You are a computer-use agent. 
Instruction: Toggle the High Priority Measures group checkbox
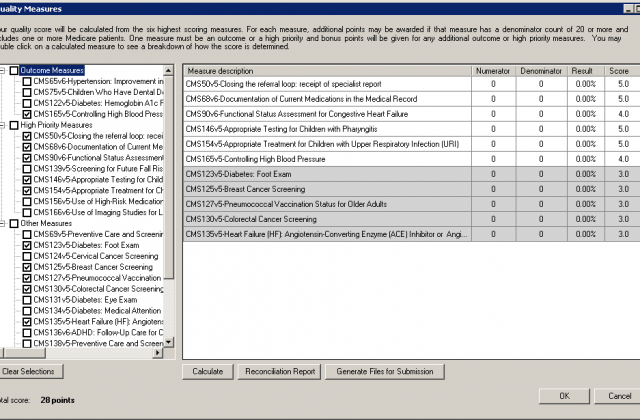14,125
